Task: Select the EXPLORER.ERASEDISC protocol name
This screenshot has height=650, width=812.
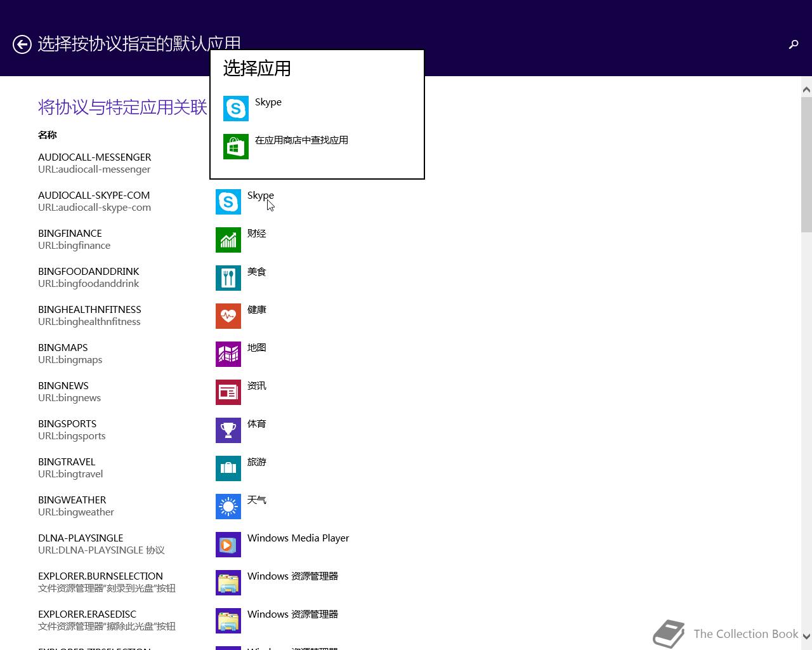Action: [x=87, y=614]
